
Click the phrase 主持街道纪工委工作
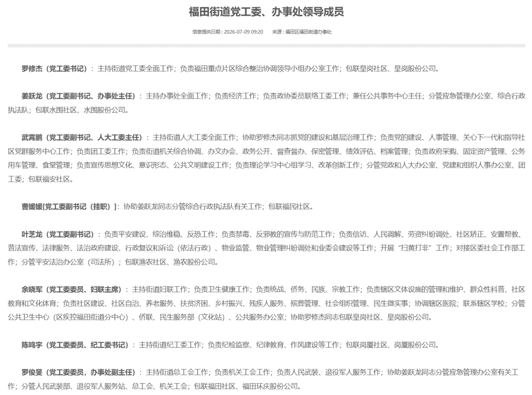pos(170,345)
